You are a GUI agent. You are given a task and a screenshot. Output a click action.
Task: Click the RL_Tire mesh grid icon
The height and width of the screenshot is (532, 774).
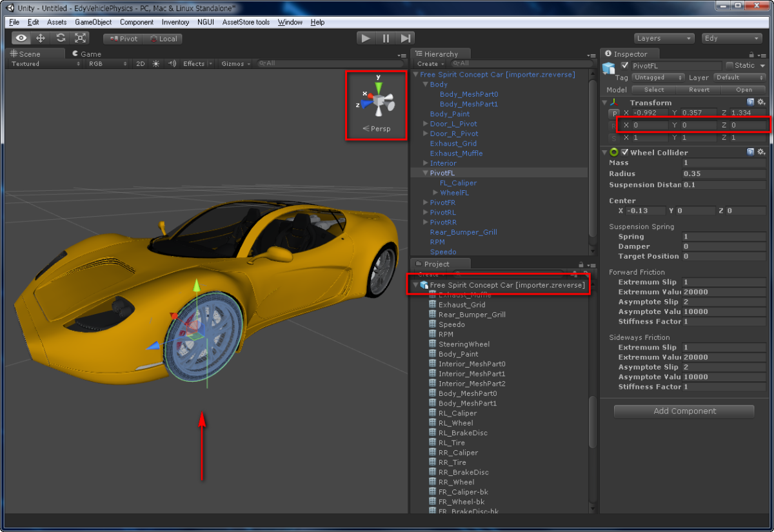click(433, 443)
